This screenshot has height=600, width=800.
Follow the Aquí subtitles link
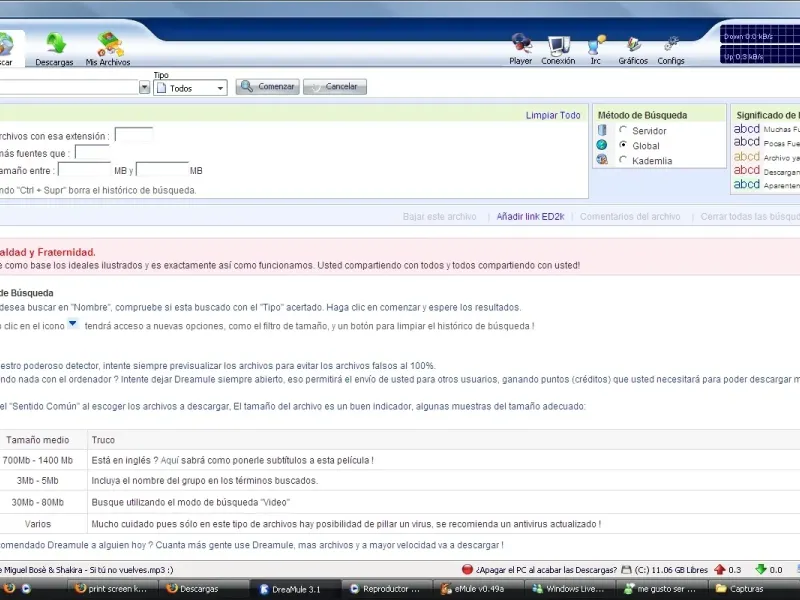tap(170, 460)
